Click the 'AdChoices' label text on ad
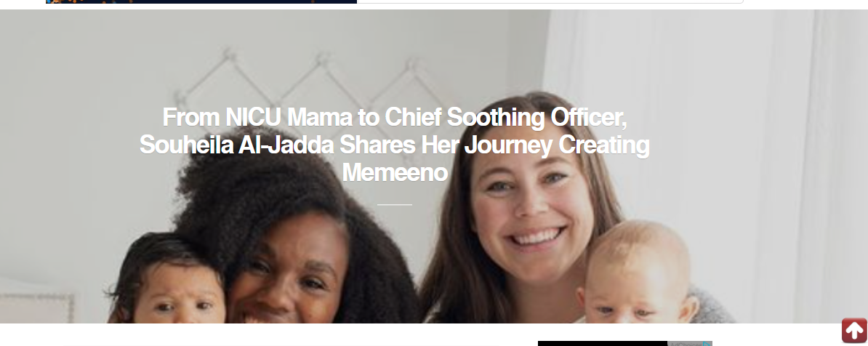 (x=685, y=344)
